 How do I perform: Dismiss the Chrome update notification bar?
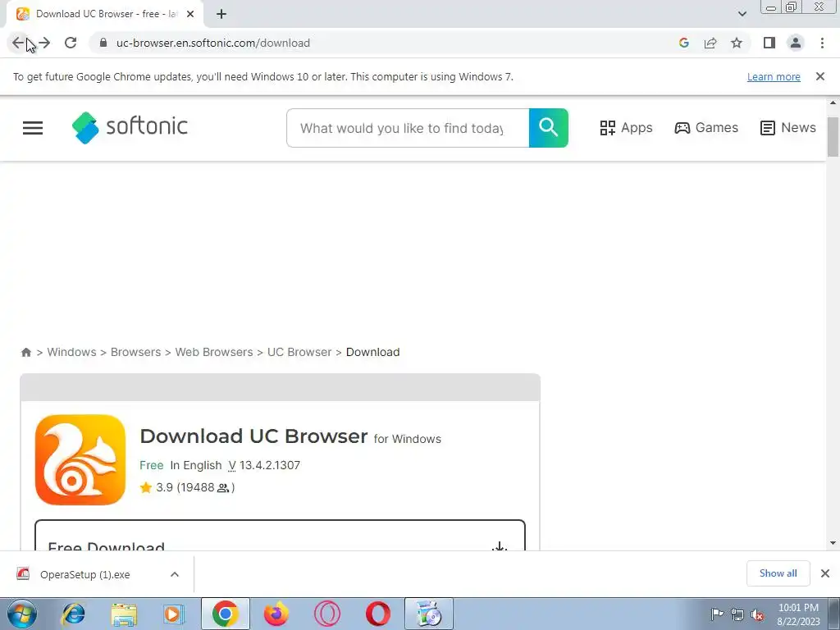tap(819, 76)
